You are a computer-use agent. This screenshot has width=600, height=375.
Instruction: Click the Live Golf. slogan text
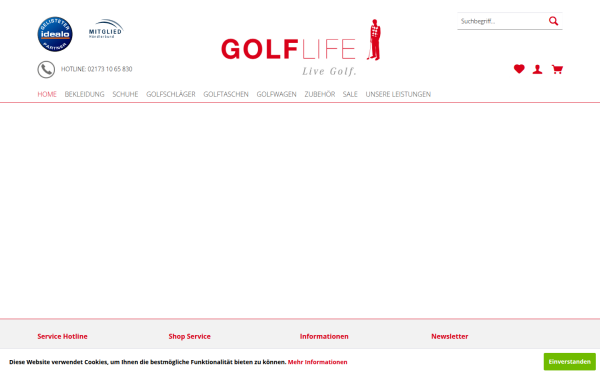pyautogui.click(x=329, y=71)
